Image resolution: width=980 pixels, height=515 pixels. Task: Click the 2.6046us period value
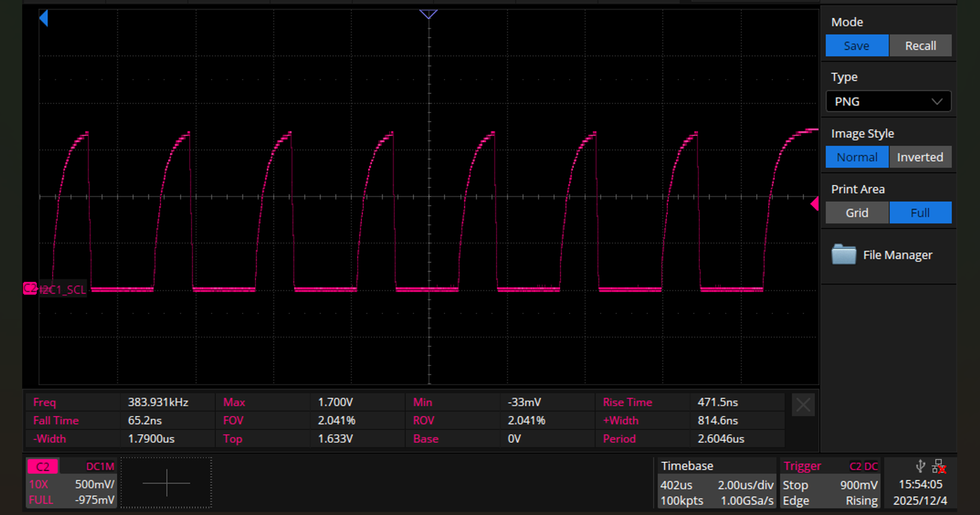click(721, 439)
